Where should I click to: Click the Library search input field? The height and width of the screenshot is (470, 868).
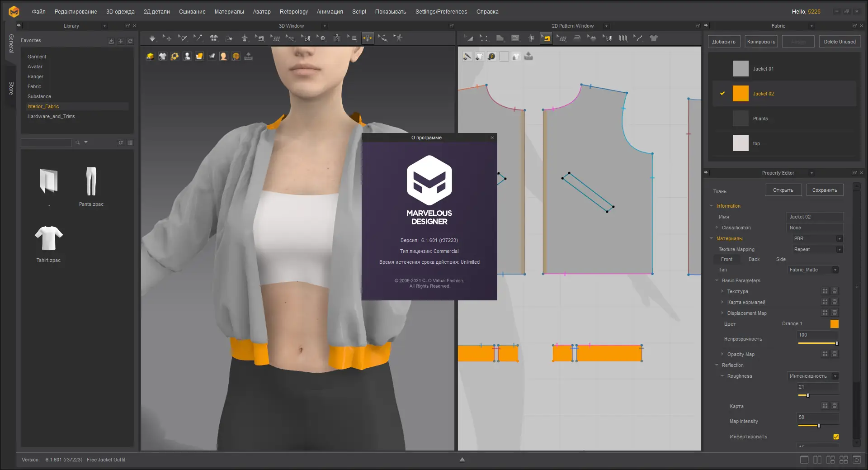click(46, 143)
